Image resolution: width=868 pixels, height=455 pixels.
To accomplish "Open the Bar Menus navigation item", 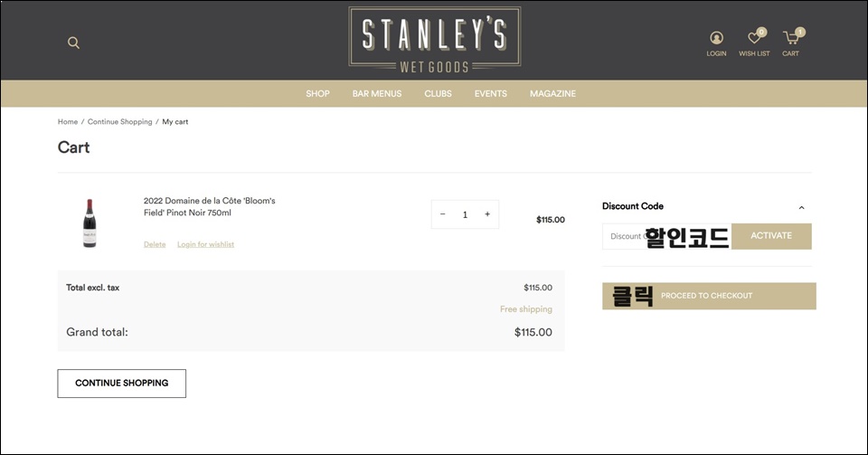I will (x=377, y=93).
